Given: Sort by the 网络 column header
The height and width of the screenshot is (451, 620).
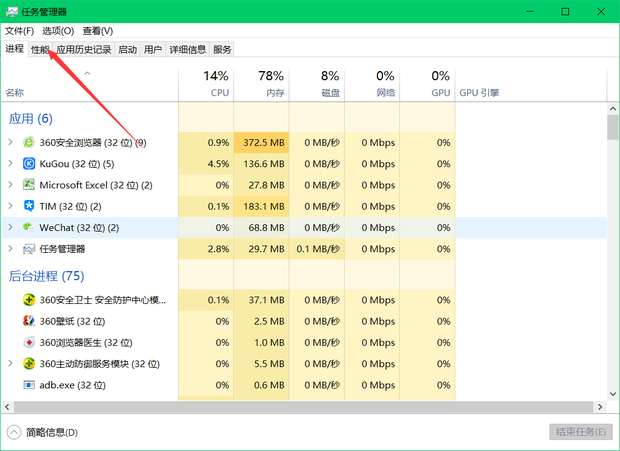Looking at the screenshot, I should 372,84.
